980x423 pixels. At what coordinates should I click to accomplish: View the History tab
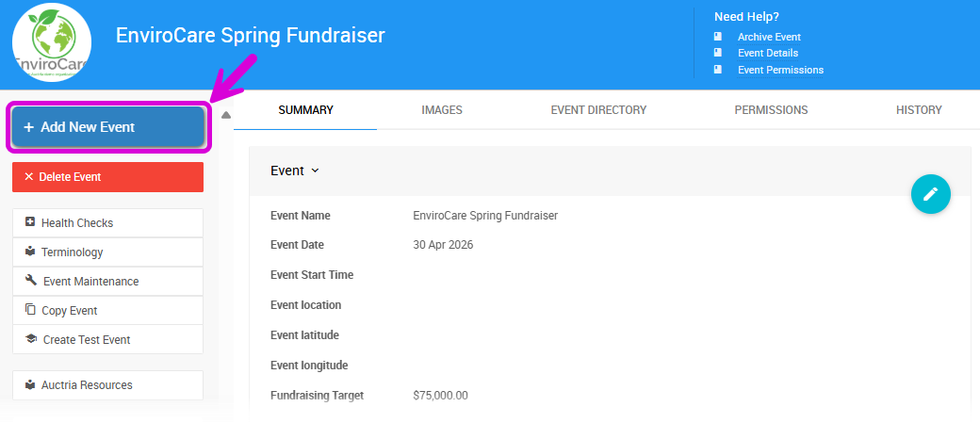[919, 110]
